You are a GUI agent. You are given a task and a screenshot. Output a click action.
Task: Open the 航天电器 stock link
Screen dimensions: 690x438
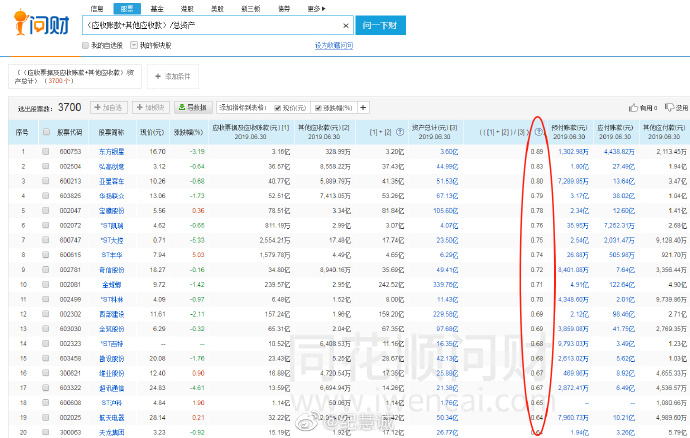(x=111, y=417)
